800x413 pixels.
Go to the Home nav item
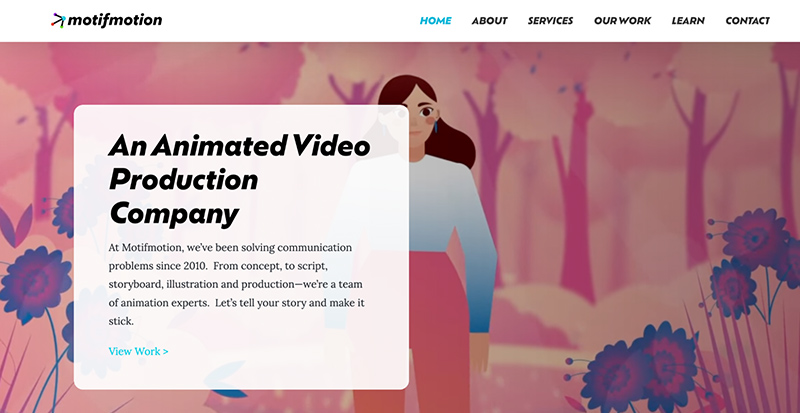(x=435, y=21)
